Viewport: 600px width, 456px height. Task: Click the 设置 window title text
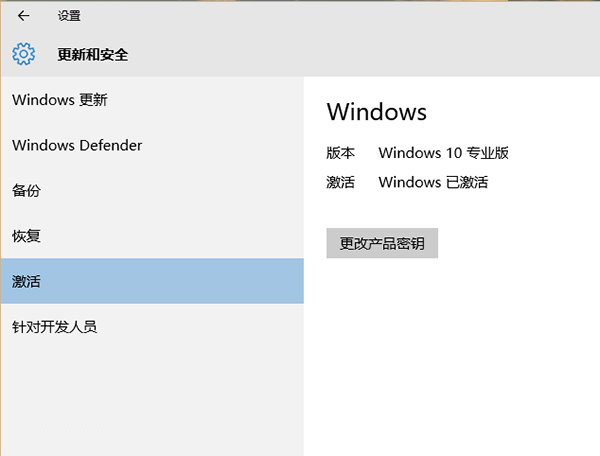coord(69,16)
